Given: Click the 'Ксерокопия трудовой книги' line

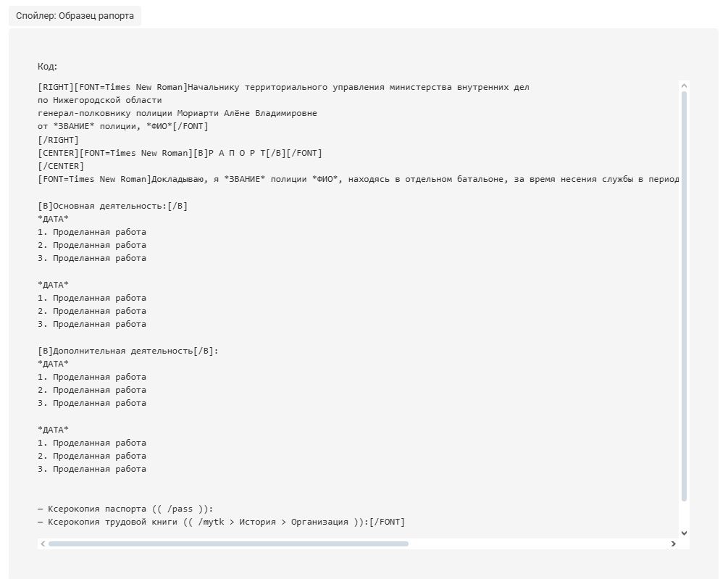Looking at the screenshot, I should (x=221, y=522).
